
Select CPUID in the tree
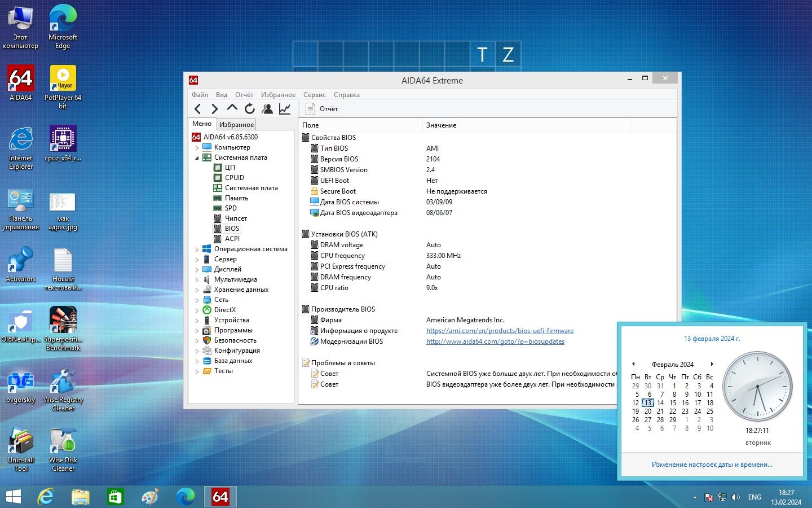pos(235,178)
